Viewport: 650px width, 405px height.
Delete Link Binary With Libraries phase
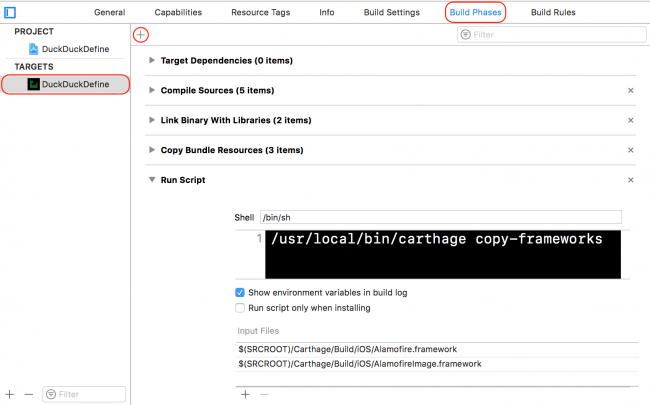pyautogui.click(x=630, y=120)
